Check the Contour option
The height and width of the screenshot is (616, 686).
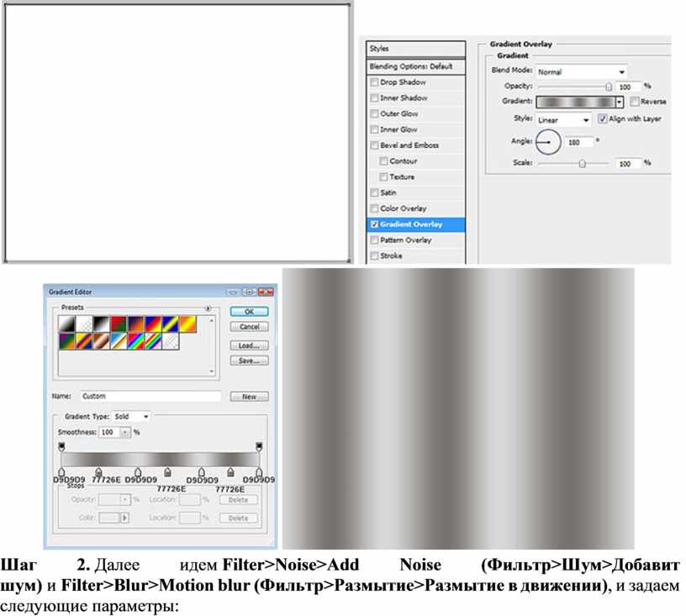383,161
